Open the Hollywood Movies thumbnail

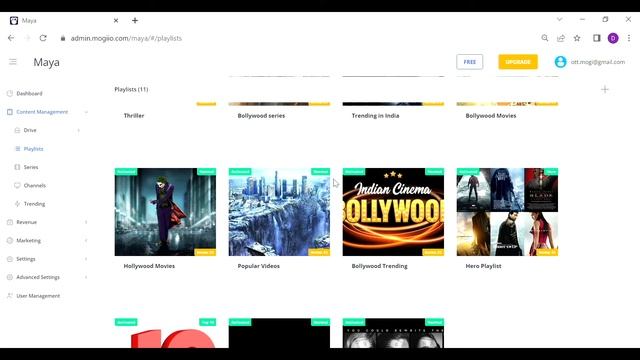(165, 212)
